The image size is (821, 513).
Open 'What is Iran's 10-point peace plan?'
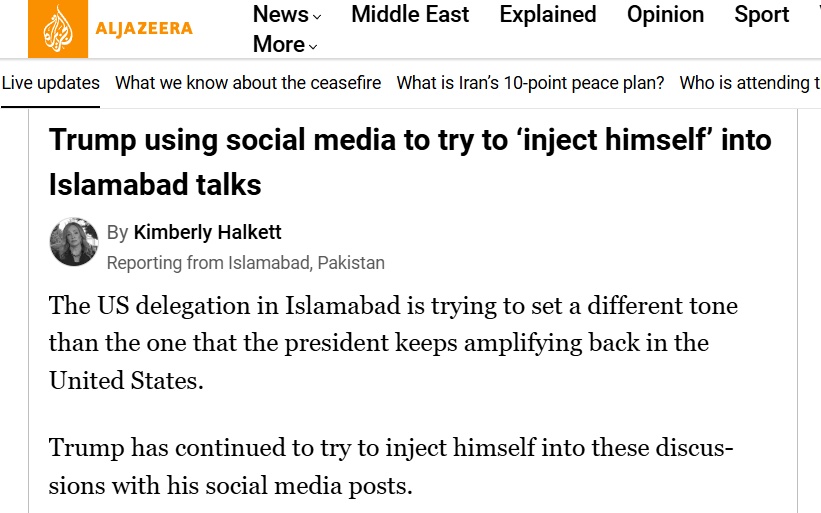click(530, 83)
